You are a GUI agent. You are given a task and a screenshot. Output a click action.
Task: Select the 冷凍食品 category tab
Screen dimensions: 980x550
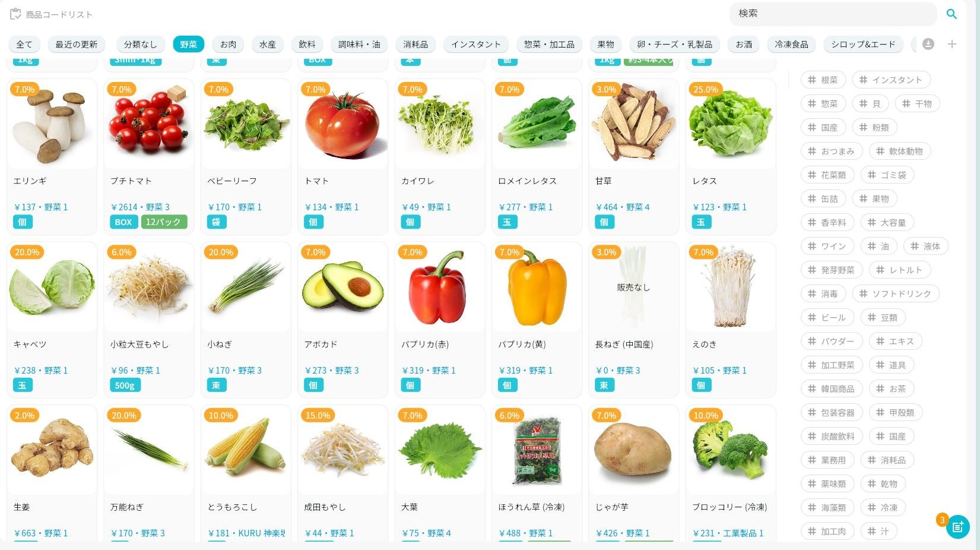pos(791,44)
